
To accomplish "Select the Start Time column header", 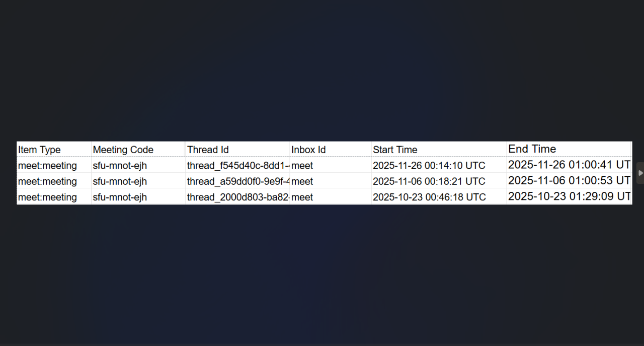I will 395,150.
